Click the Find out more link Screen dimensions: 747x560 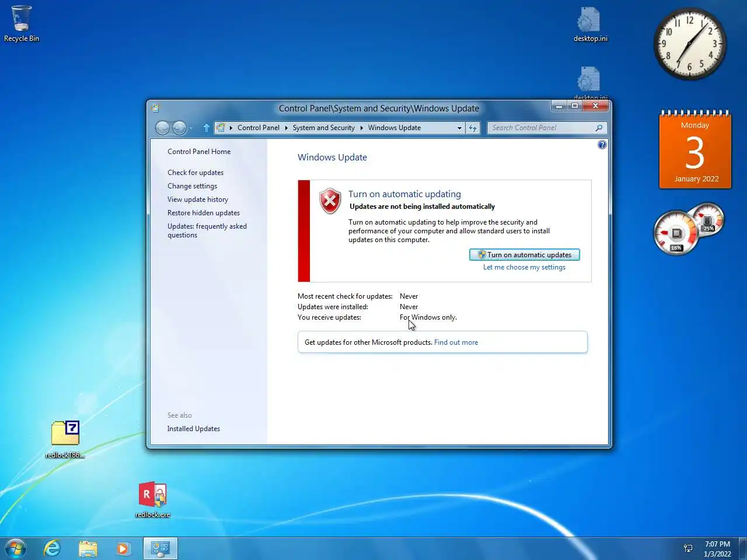tap(456, 342)
